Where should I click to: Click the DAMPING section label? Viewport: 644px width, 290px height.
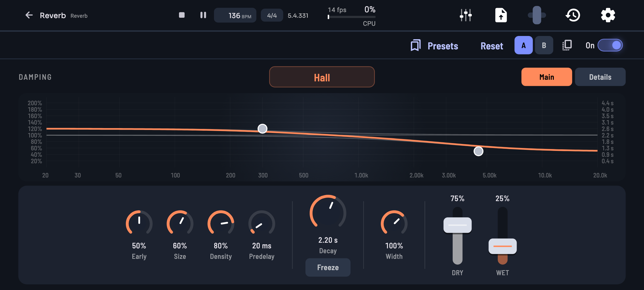pos(35,77)
